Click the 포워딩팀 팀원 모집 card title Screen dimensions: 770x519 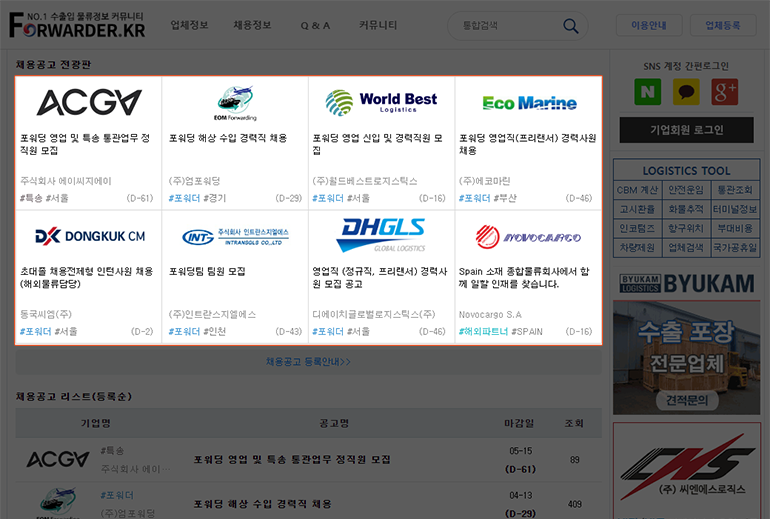(207, 271)
